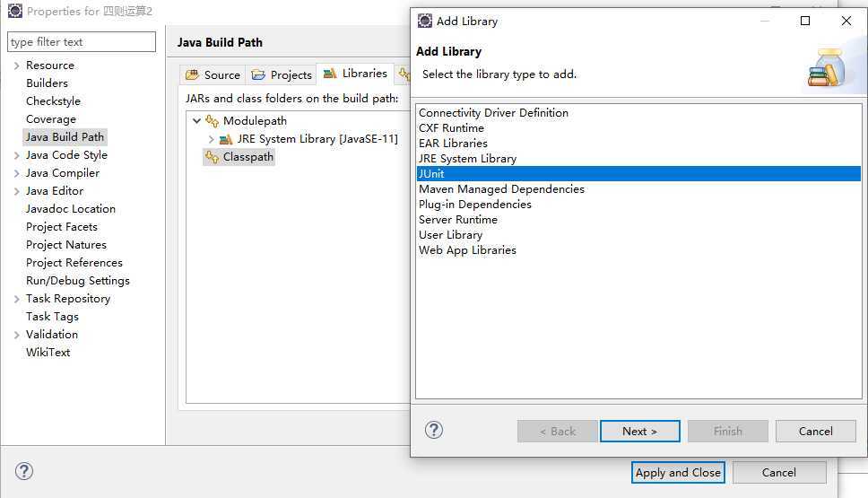Open the Projects tab
The height and width of the screenshot is (498, 868).
(282, 74)
